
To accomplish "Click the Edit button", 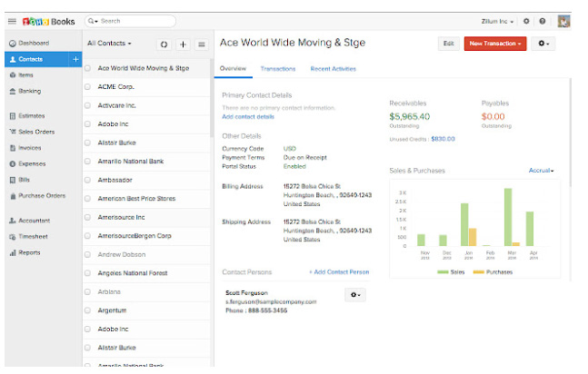I will tap(449, 44).
